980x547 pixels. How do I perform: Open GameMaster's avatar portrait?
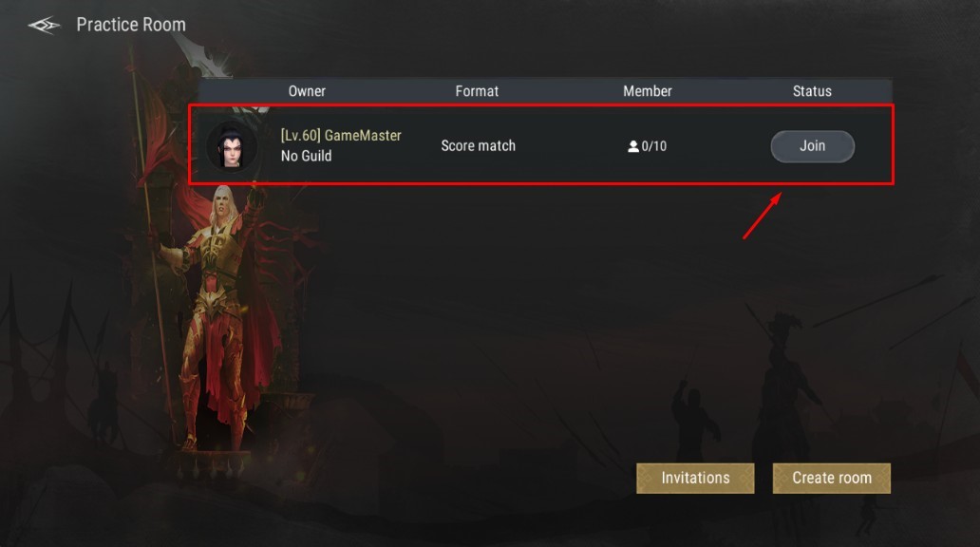(x=232, y=146)
